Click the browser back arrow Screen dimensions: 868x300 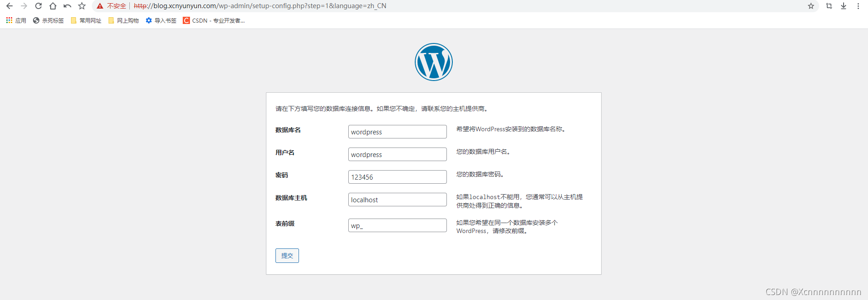pos(9,6)
